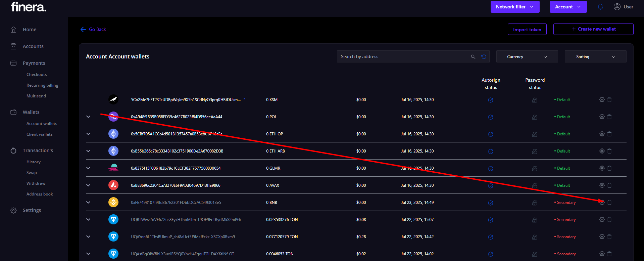
Task: Go to Recurring billing in sidebar
Action: point(42,85)
